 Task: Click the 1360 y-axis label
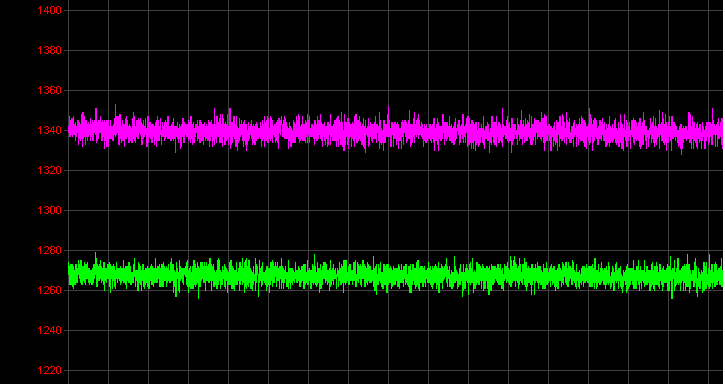tap(49, 90)
